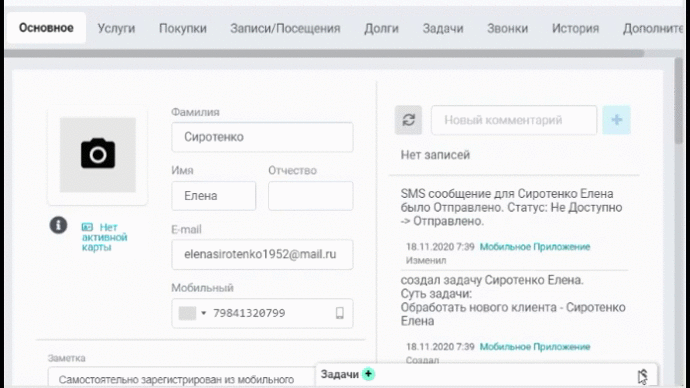The height and width of the screenshot is (388, 690).
Task: Open the Покупки tab
Action: coord(183,28)
